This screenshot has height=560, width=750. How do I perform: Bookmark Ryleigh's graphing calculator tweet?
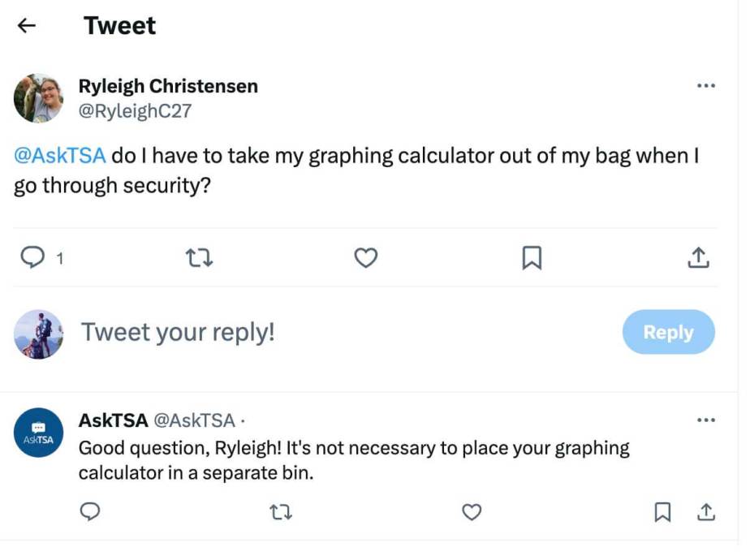point(532,258)
